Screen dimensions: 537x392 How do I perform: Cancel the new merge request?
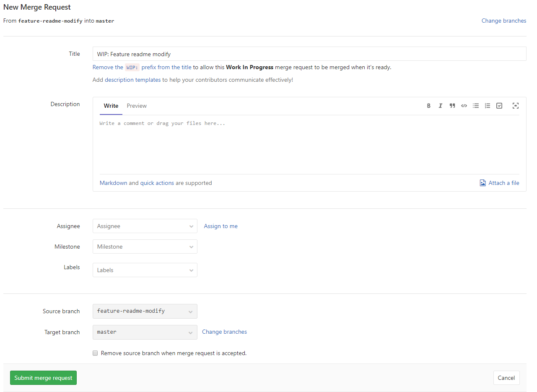pos(506,378)
